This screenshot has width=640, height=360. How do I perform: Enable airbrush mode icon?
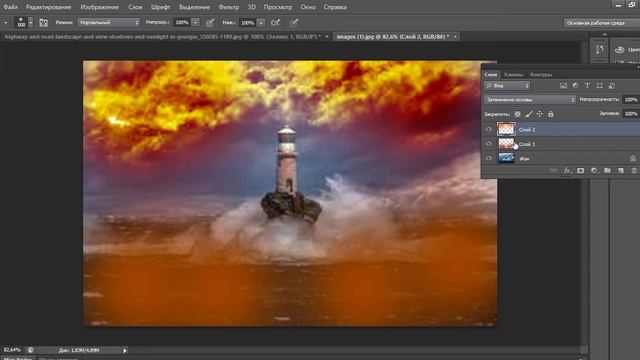point(276,23)
